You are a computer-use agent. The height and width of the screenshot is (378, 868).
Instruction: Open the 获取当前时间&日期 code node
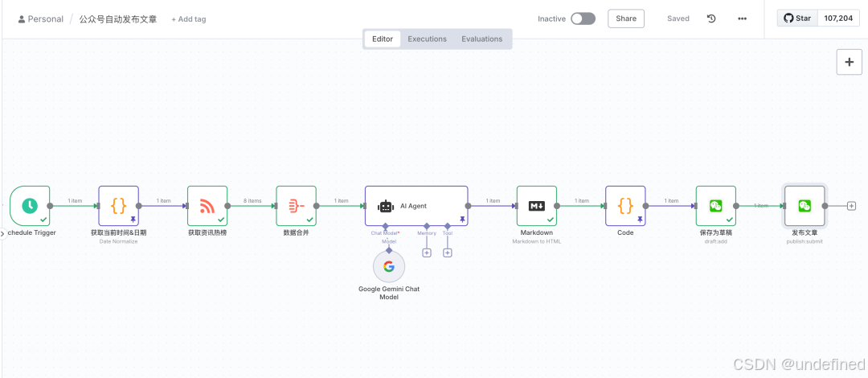pos(118,206)
